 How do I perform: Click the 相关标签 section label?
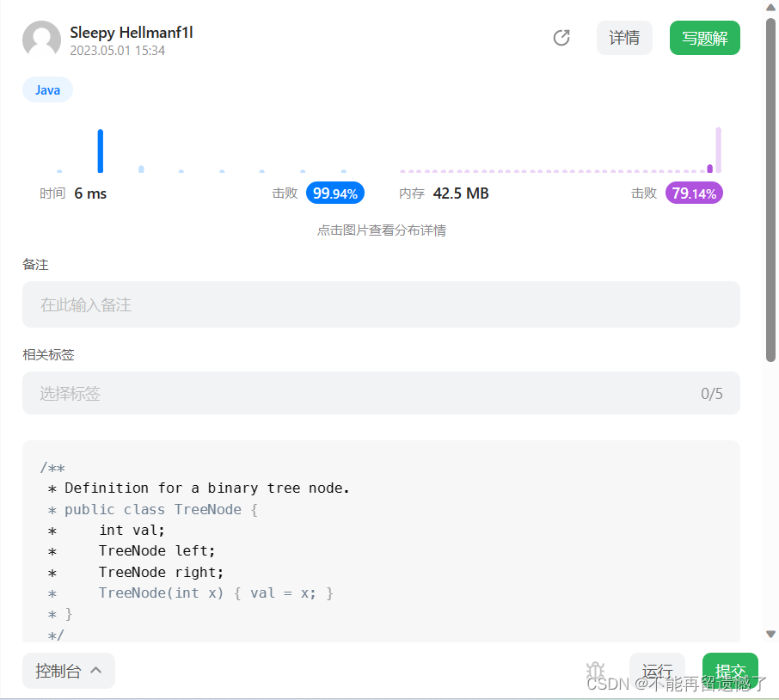coord(48,354)
